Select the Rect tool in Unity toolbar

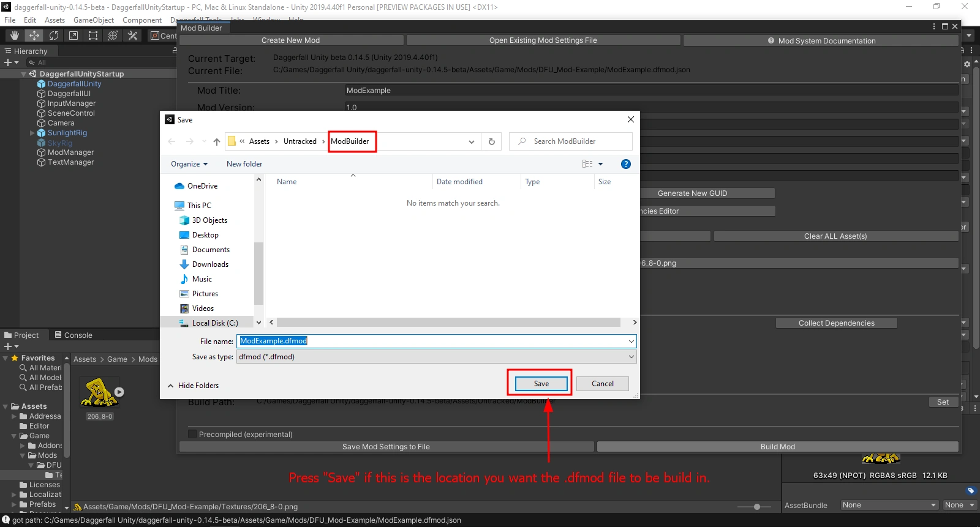point(93,36)
